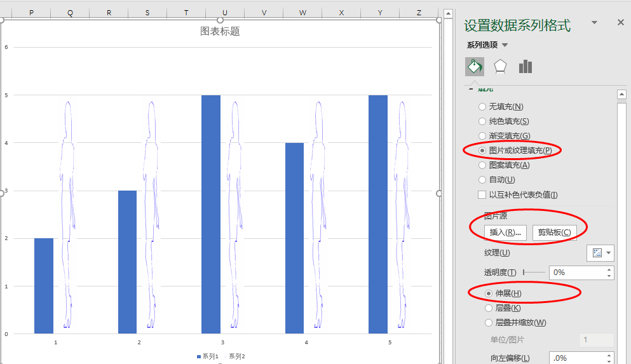Click the 图表标题 chart title

coord(220,31)
